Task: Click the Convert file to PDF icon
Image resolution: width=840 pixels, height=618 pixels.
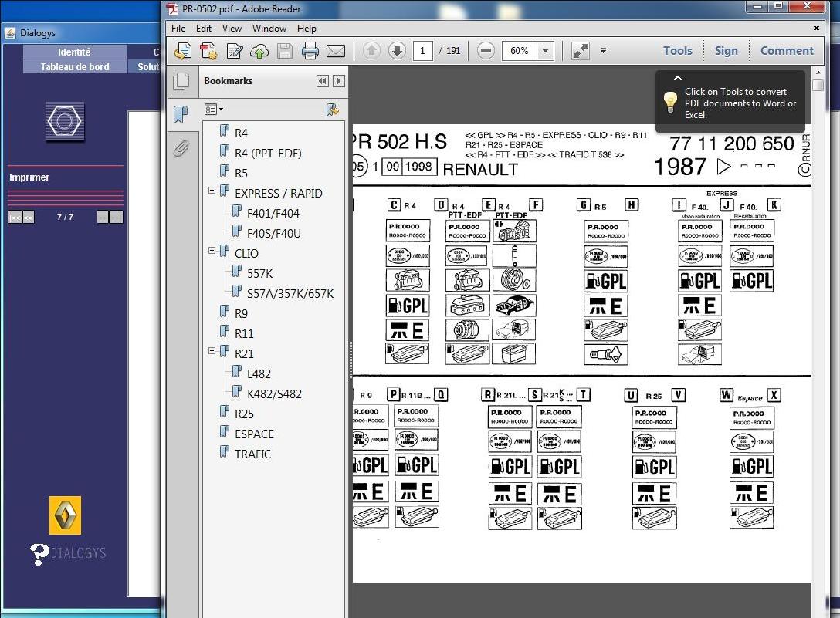Action: [x=208, y=51]
